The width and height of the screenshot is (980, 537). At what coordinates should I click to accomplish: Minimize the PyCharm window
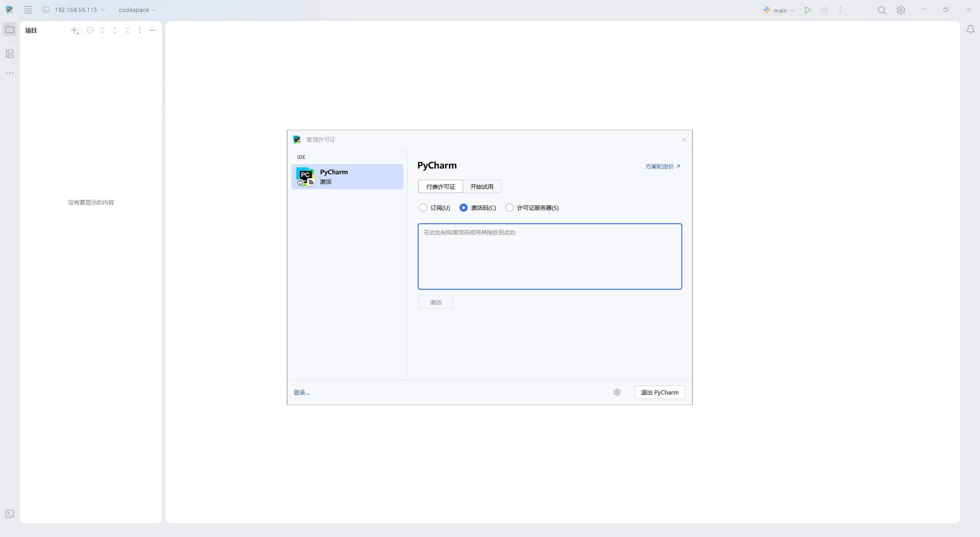(924, 10)
